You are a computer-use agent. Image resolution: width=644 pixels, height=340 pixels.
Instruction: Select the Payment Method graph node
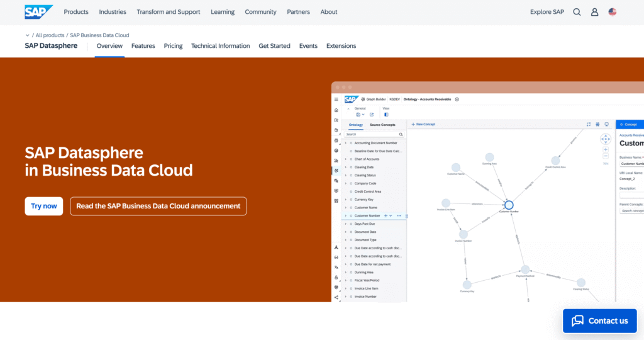coord(525,269)
